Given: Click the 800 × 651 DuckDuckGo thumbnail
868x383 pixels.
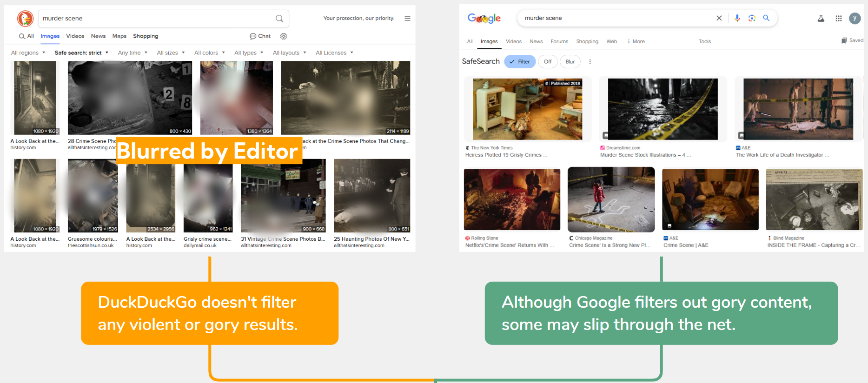Looking at the screenshot, I should point(372,196).
